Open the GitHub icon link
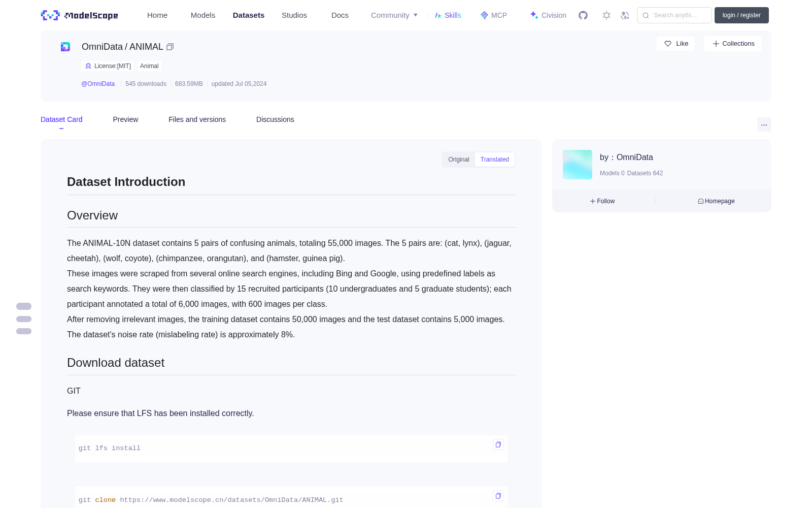The width and height of the screenshot is (812, 508). tap(583, 15)
